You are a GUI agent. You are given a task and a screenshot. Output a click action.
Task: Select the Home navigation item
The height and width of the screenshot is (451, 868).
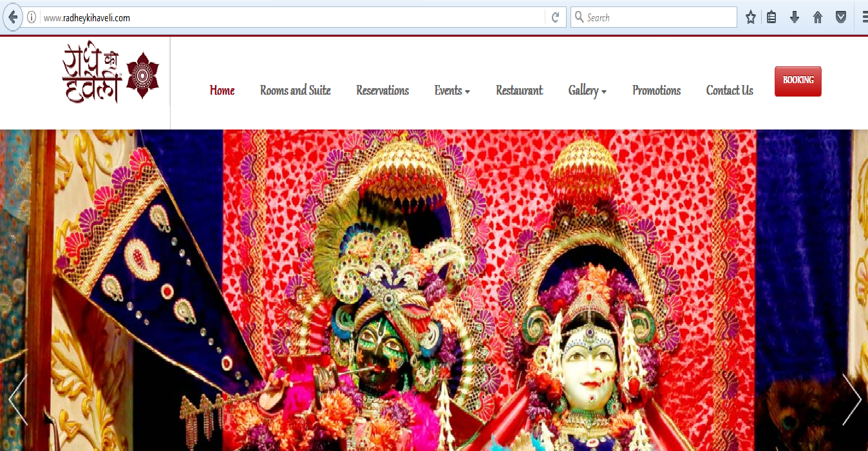(222, 91)
